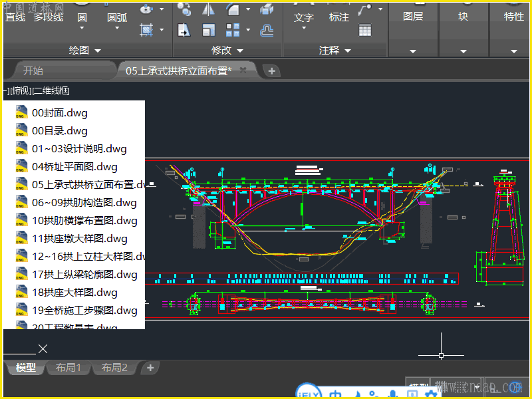Open the Leader tool dropdown arrow

coord(380,9)
